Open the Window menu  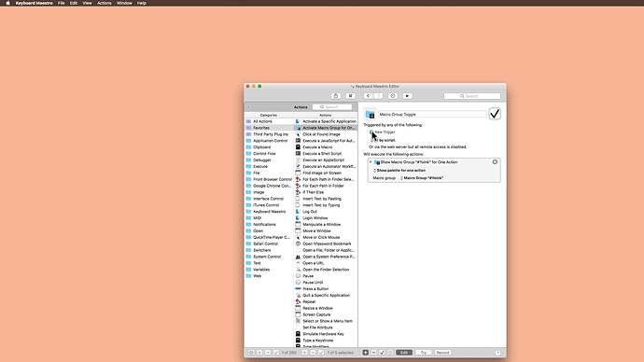coord(124,3)
